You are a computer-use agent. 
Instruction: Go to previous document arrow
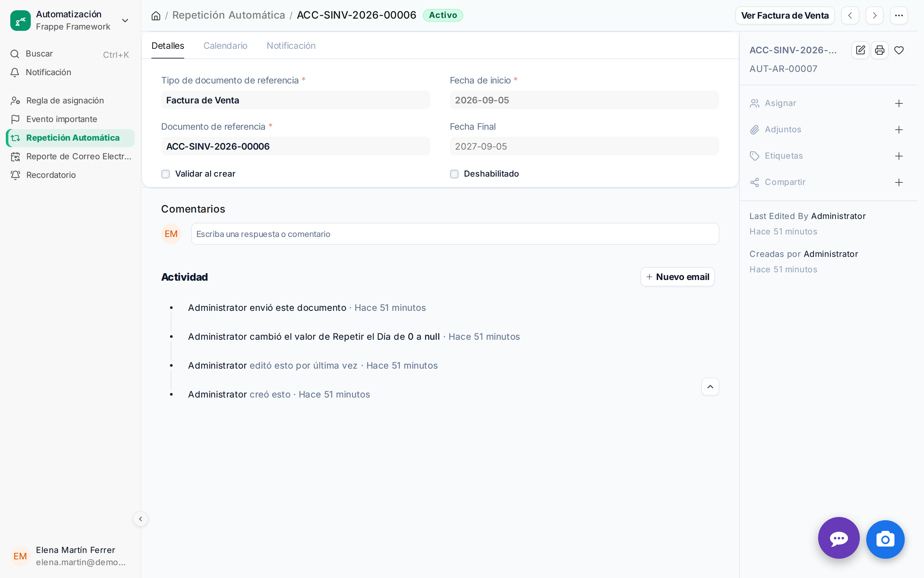tap(850, 16)
